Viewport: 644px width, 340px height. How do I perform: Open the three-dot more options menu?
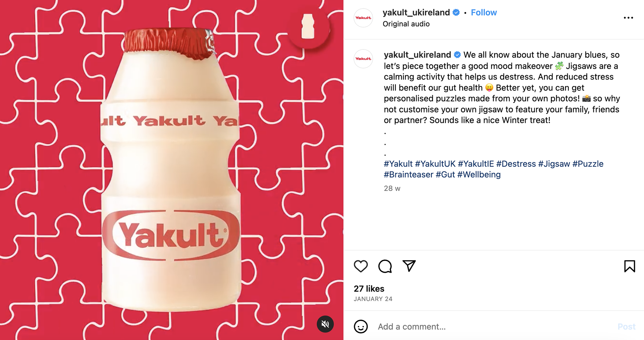tap(628, 18)
